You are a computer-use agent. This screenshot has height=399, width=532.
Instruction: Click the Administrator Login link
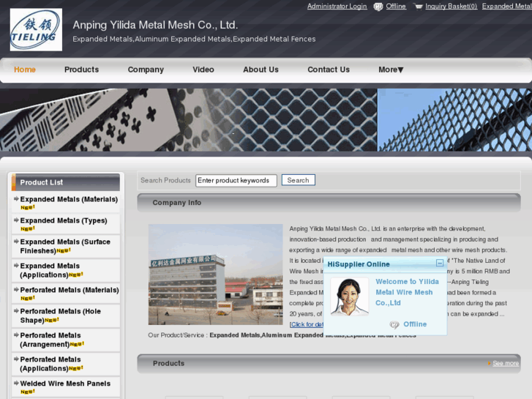(337, 7)
